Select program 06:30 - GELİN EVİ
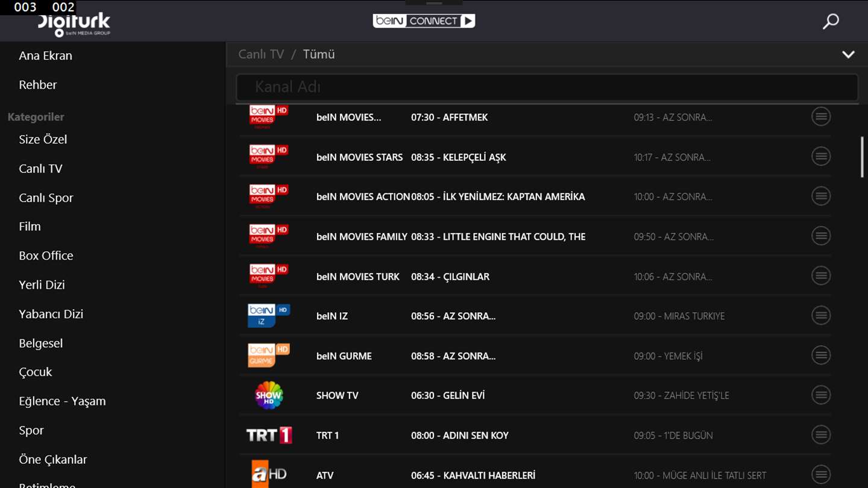This screenshot has width=868, height=488. [448, 396]
